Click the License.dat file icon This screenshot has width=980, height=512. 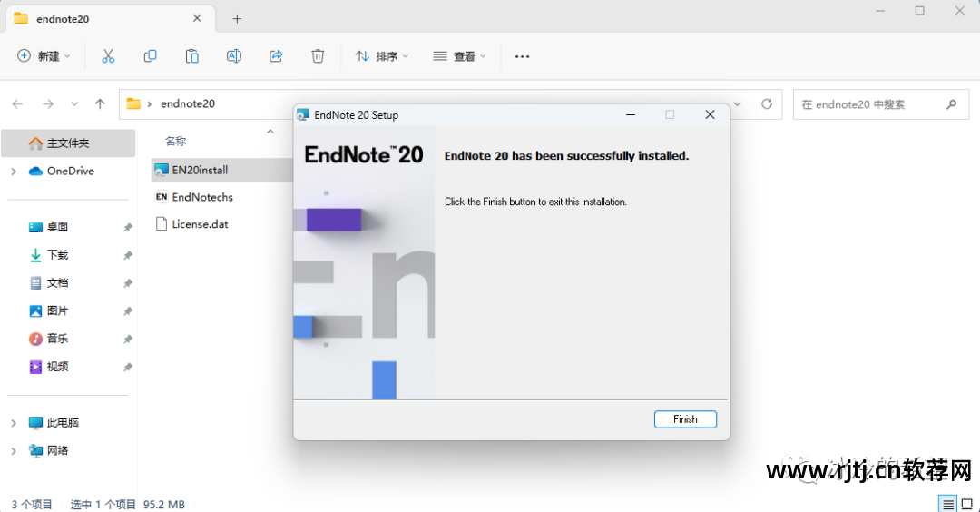(162, 224)
